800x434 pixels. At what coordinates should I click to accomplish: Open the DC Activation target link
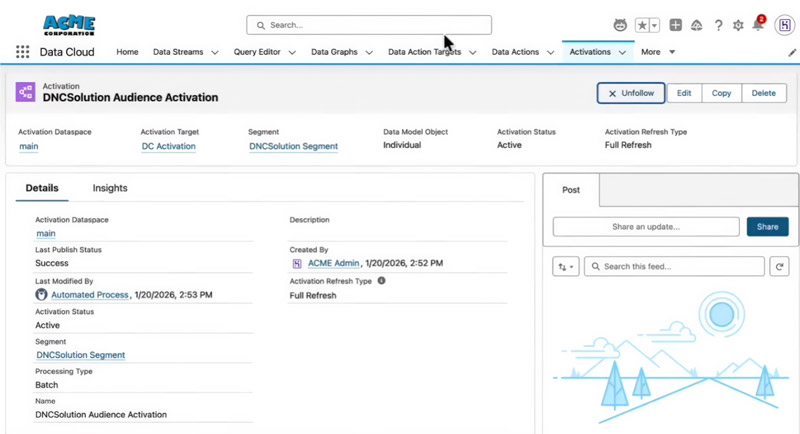click(168, 146)
